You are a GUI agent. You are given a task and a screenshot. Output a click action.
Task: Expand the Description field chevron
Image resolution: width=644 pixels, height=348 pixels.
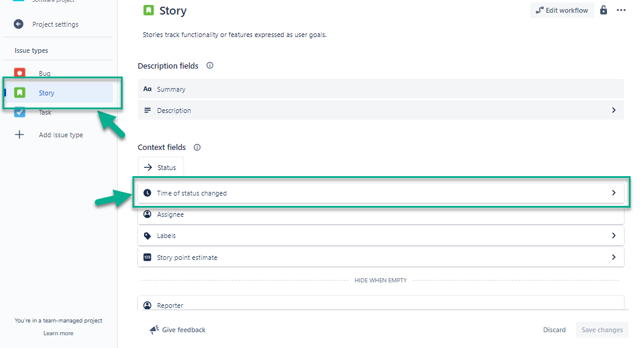tap(614, 111)
